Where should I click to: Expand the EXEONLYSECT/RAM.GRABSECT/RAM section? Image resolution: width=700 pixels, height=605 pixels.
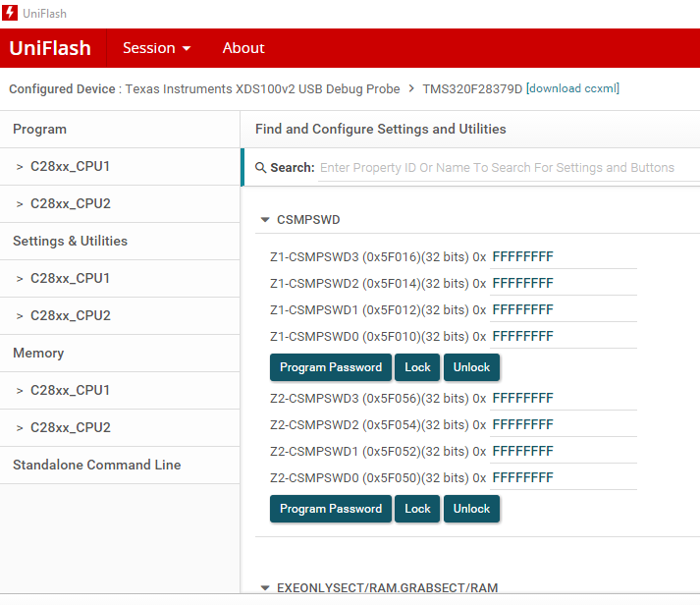[265, 587]
